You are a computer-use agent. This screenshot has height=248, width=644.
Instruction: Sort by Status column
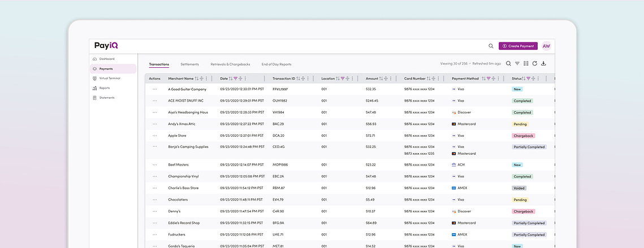click(x=524, y=79)
